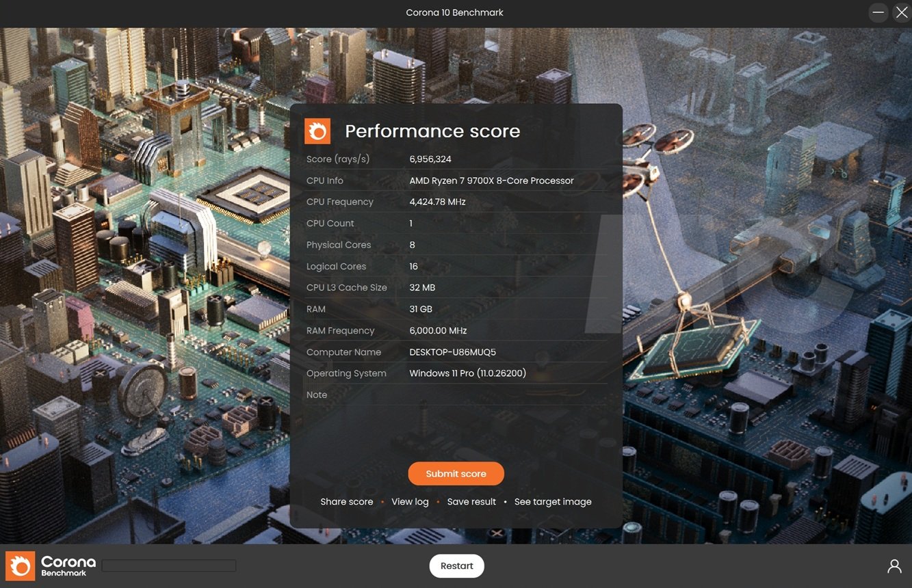Click the Corona 10 Benchmark title bar text
Viewport: 912px width, 588px height.
[454, 12]
